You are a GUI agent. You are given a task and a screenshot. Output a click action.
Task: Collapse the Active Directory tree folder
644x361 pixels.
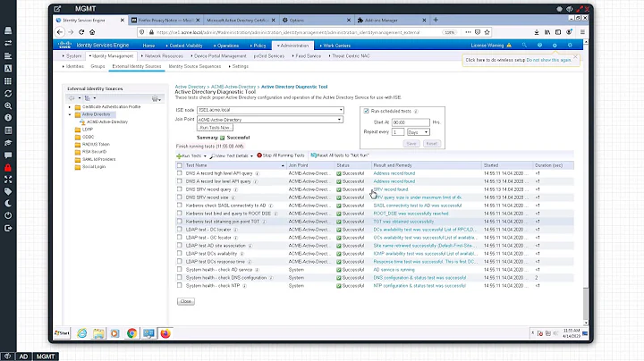pos(70,114)
